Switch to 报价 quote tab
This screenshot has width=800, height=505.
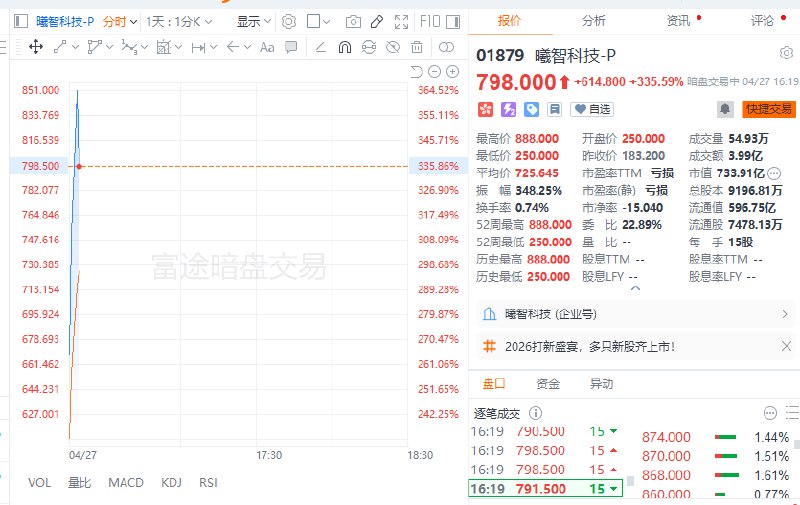click(509, 21)
